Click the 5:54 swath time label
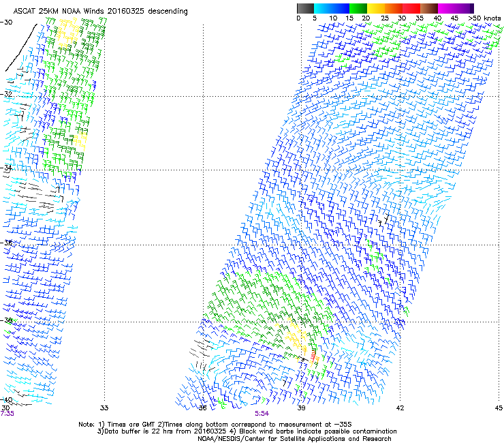504x443 pixels. (x=262, y=414)
